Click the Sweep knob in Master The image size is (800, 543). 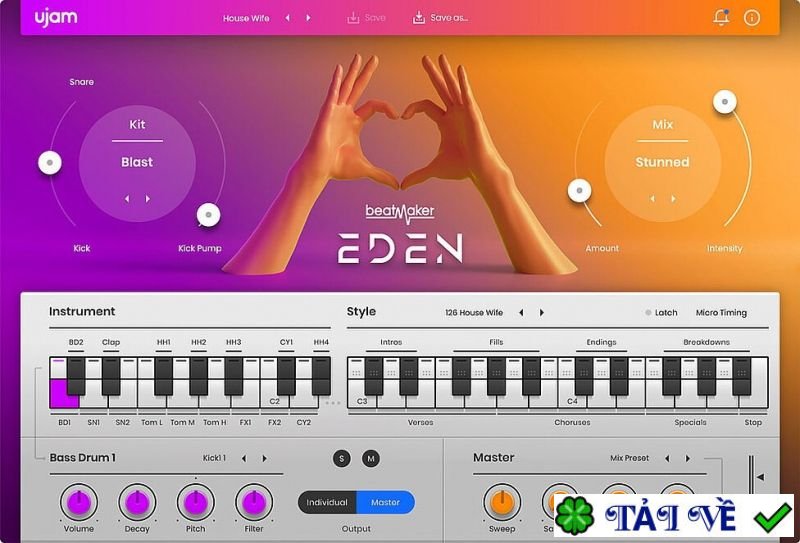(502, 502)
